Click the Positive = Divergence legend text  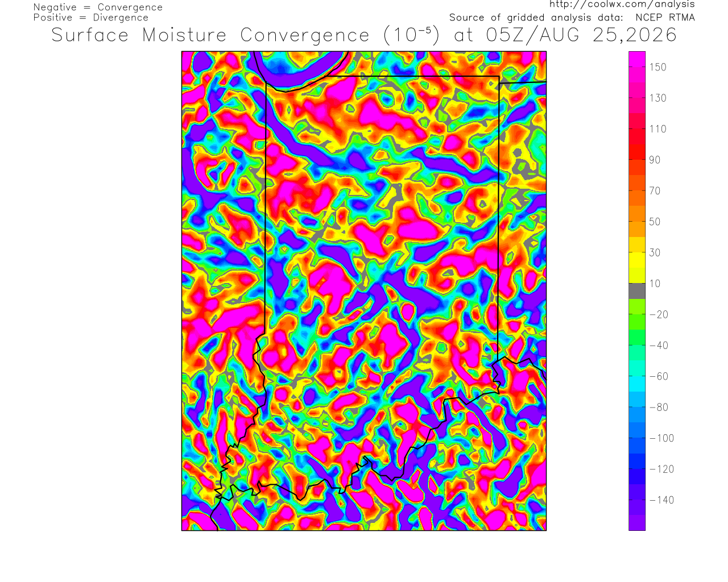91,18
